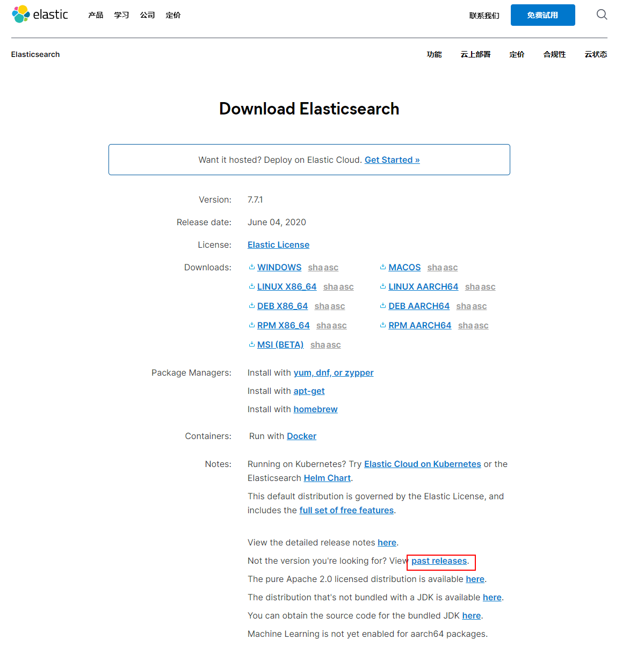Click download icon beside MSI (BETA)
This screenshot has height=668, width=644.
(x=252, y=344)
